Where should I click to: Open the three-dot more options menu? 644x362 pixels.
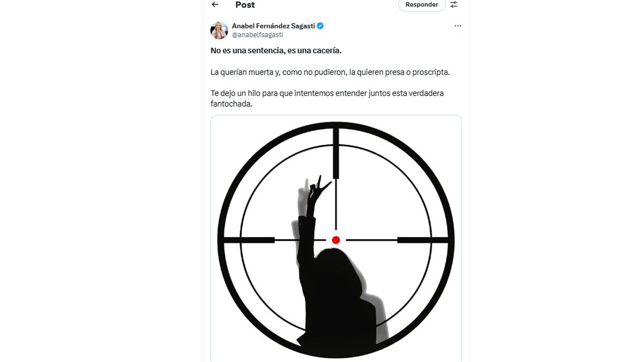pyautogui.click(x=458, y=26)
